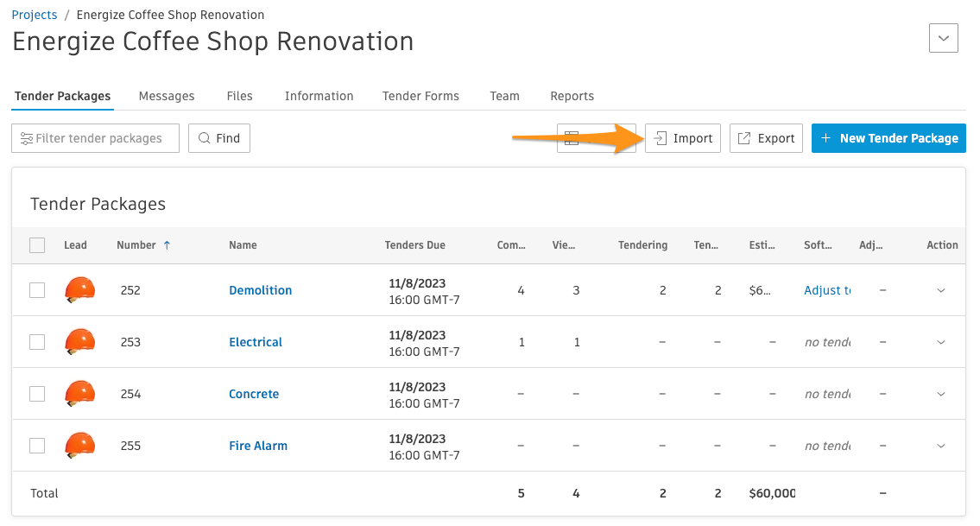Screen dimensions: 980x526
Task: Open the column layout settings icon
Action: coord(571,138)
